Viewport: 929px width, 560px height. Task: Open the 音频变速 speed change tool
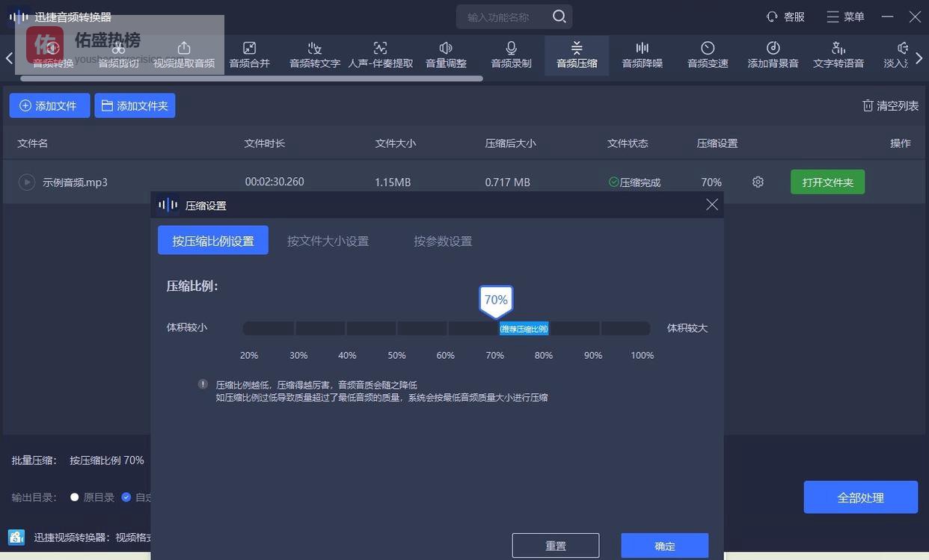[x=708, y=55]
